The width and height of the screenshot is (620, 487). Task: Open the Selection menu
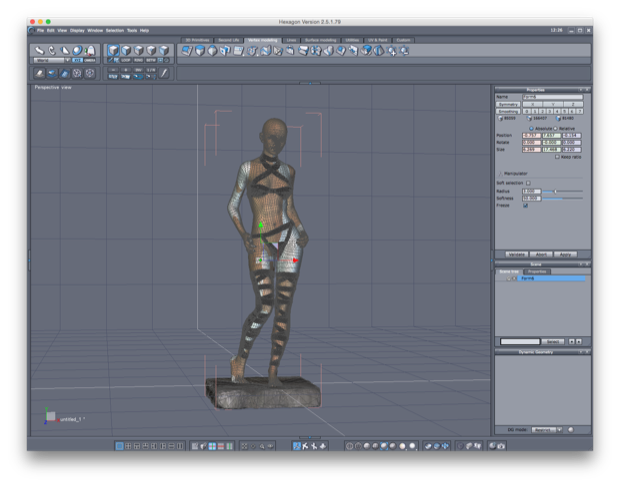click(x=115, y=30)
